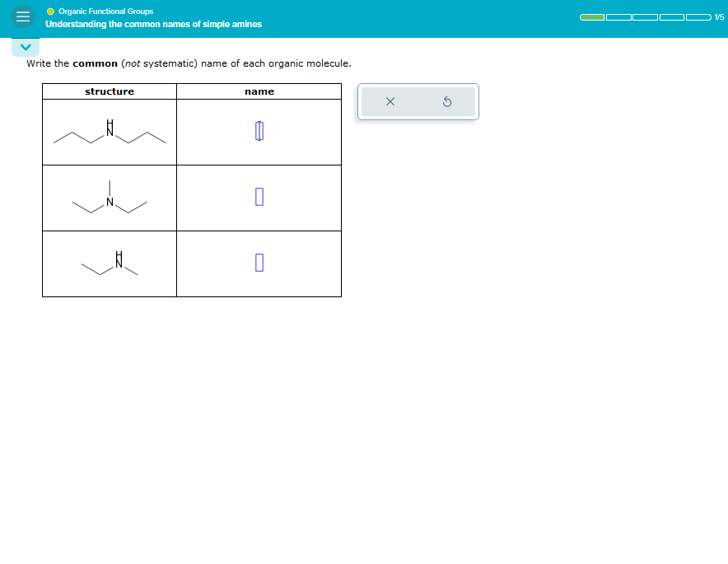Click the answer entry icon for the third structure

(259, 262)
